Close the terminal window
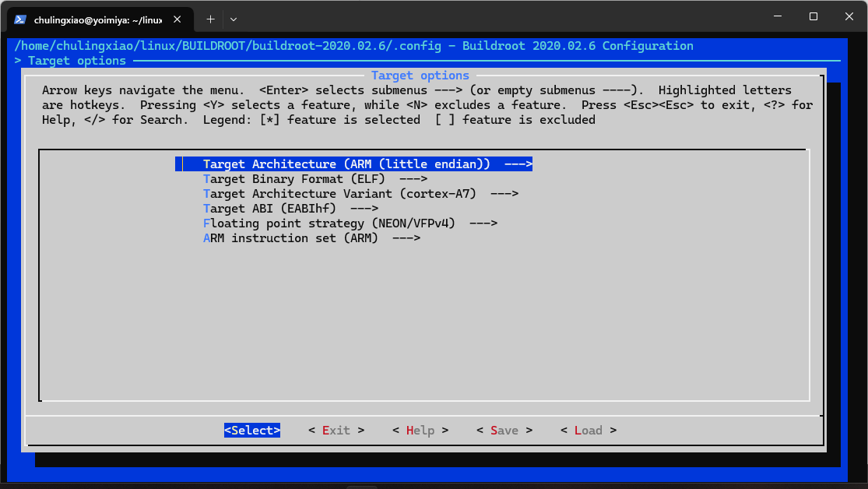This screenshot has height=489, width=868. (849, 16)
